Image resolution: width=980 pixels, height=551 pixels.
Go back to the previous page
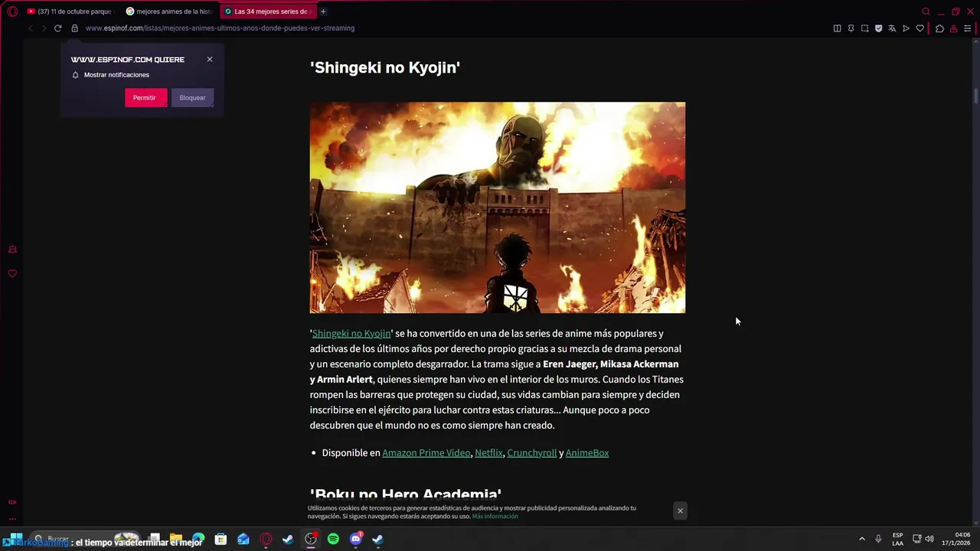[x=30, y=28]
